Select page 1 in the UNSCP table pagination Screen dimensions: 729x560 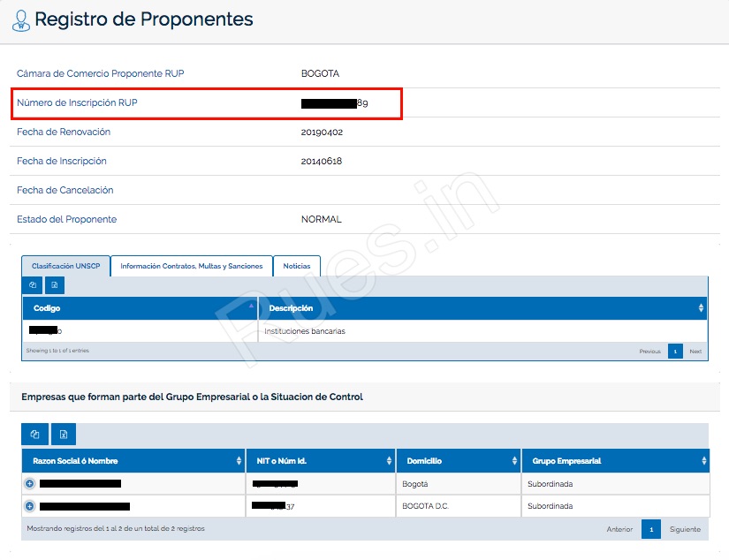point(675,351)
